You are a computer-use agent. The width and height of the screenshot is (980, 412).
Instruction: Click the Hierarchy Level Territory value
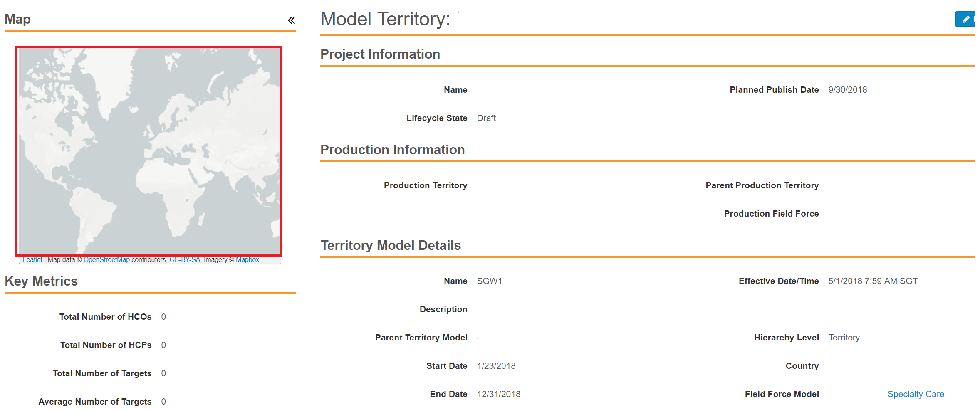coord(844,338)
